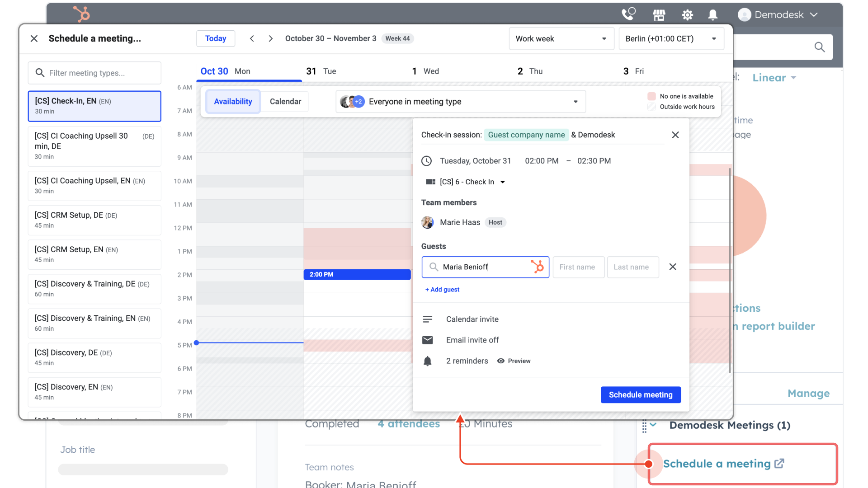Click the clock icon next to Tuesday, October 31
This screenshot has height=488, width=868.
tap(427, 161)
